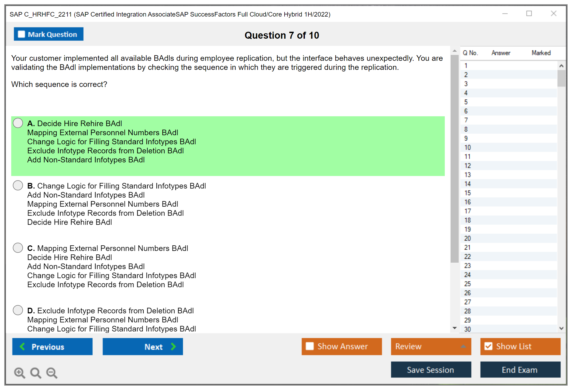The height and width of the screenshot is (392, 574).
Task: Choose answer option C radio button
Action: (x=18, y=248)
